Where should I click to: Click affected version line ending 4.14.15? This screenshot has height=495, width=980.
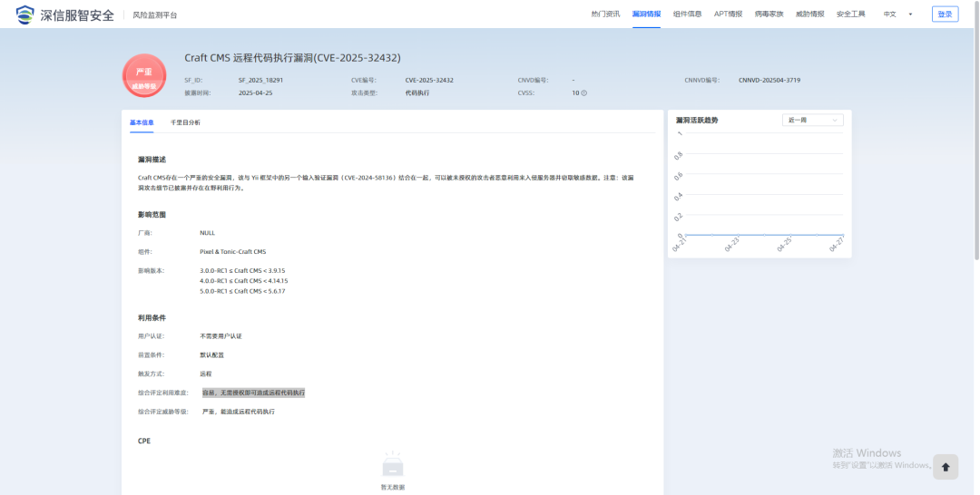pos(244,281)
